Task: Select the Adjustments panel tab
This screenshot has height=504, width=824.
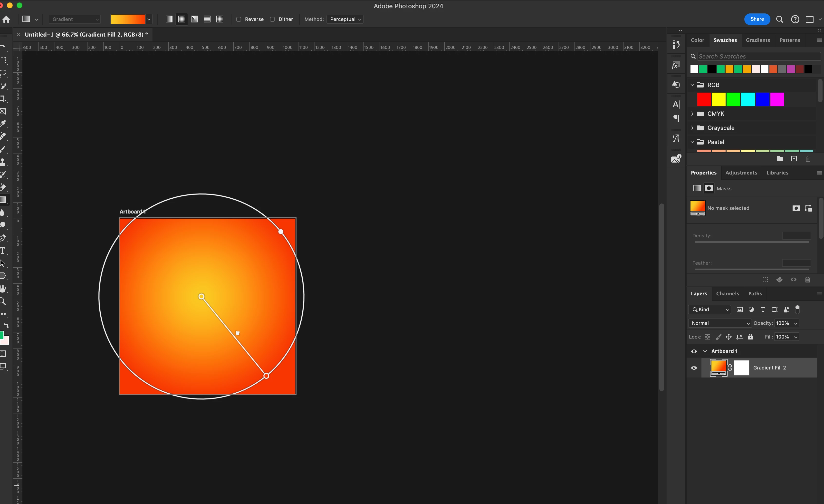Action: coord(741,173)
